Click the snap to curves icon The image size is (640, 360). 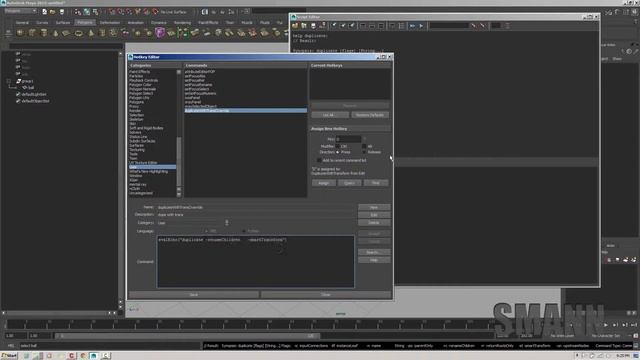pos(121,12)
